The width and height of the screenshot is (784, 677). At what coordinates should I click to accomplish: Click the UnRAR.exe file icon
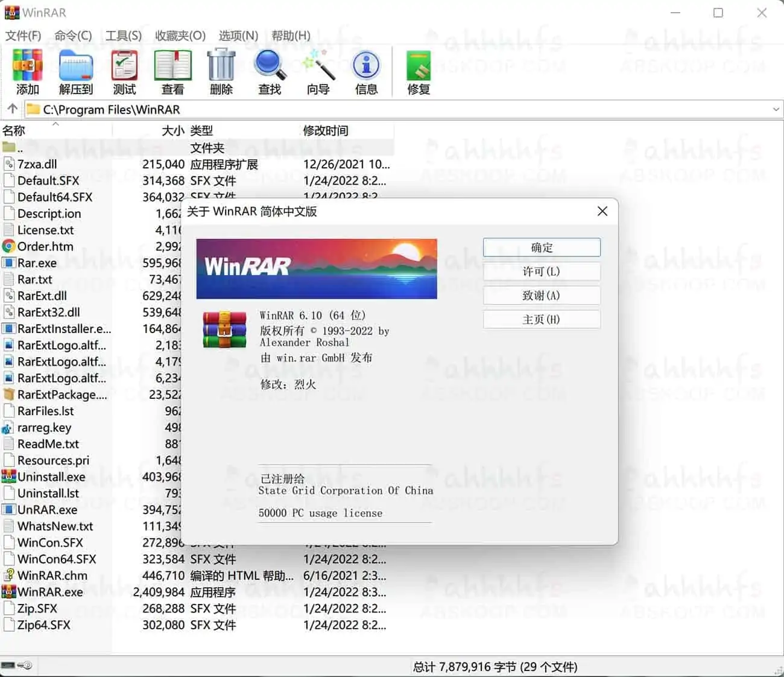8,509
